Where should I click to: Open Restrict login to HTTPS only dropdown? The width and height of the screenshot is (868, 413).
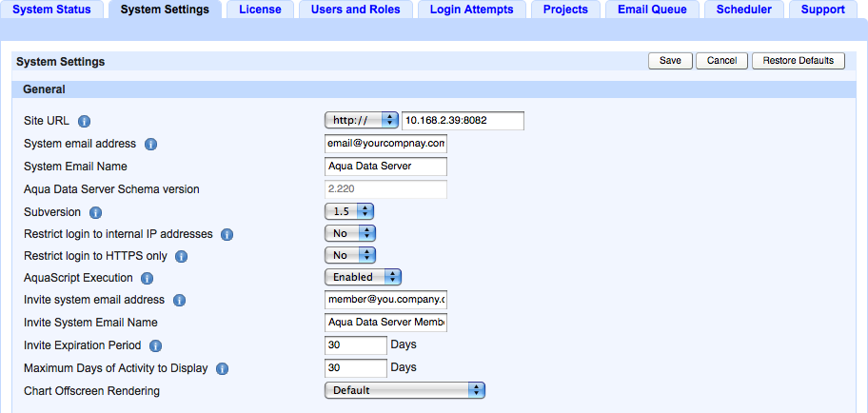click(x=350, y=255)
